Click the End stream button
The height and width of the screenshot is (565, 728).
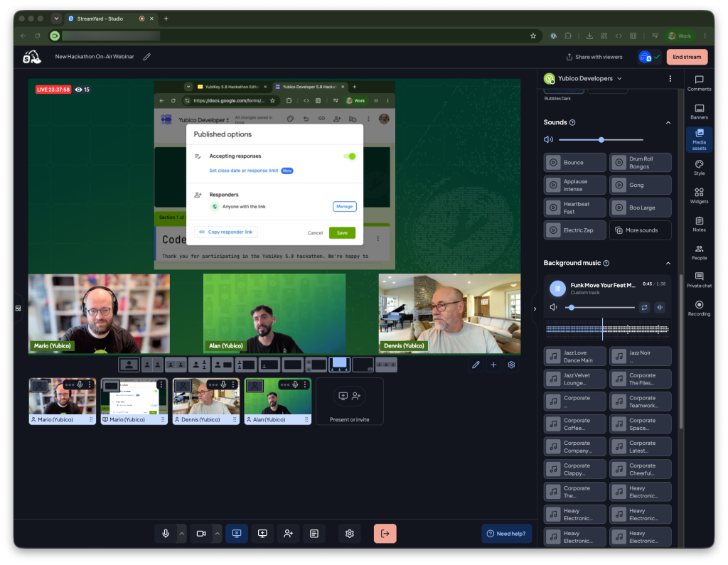tap(687, 57)
